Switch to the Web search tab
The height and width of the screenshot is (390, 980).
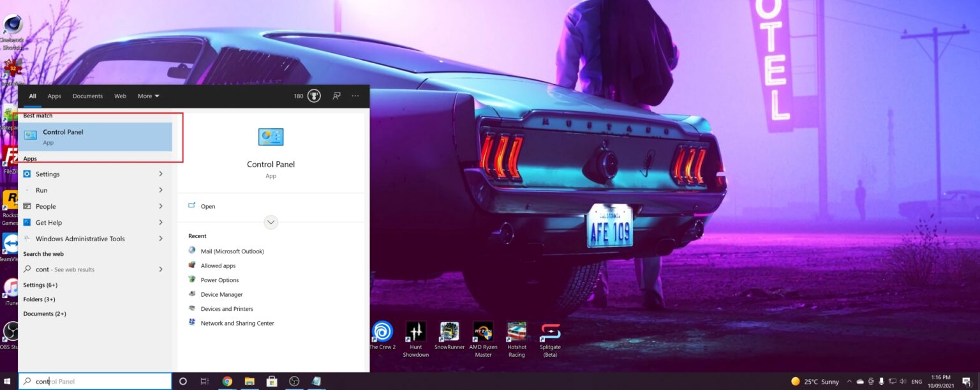[120, 96]
